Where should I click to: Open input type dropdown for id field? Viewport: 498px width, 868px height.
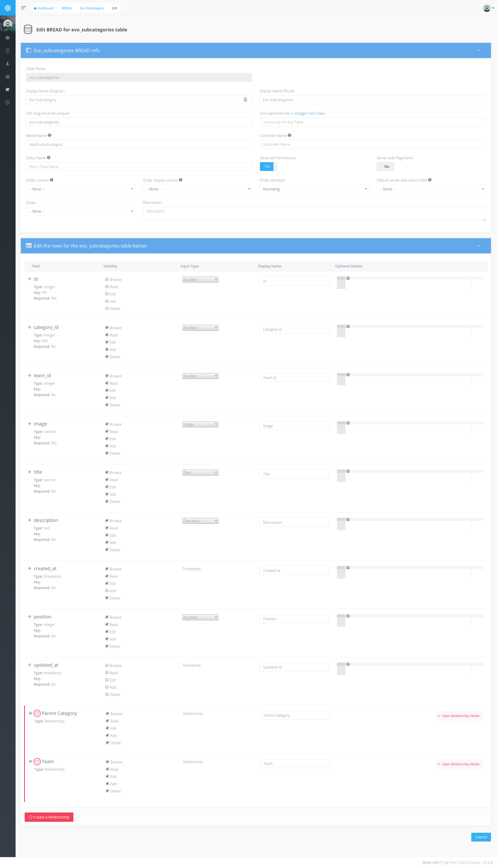200,279
